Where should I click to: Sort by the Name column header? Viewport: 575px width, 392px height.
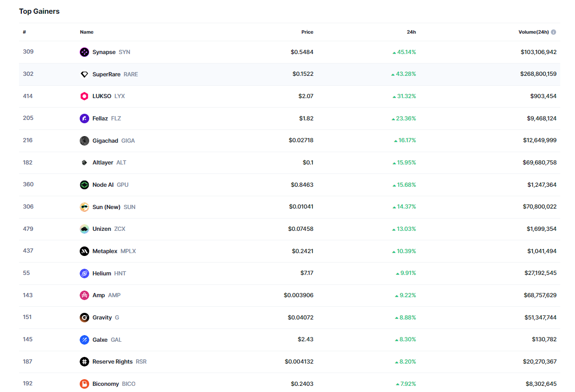point(86,32)
